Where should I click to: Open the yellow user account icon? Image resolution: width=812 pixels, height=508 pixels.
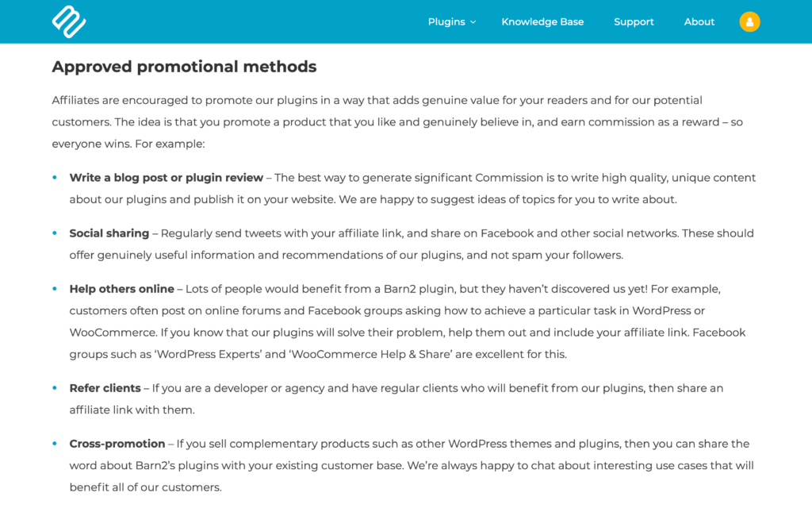(749, 21)
